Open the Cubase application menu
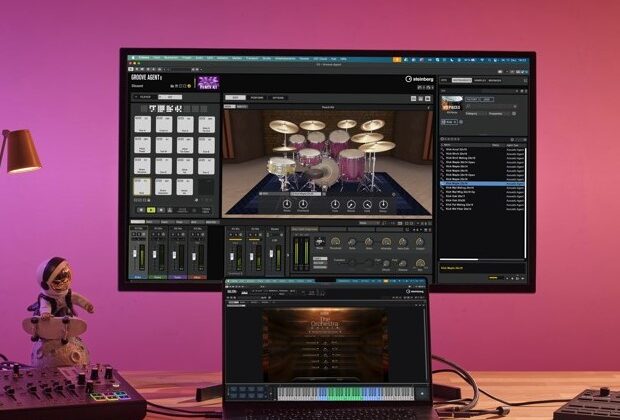 click(144, 58)
